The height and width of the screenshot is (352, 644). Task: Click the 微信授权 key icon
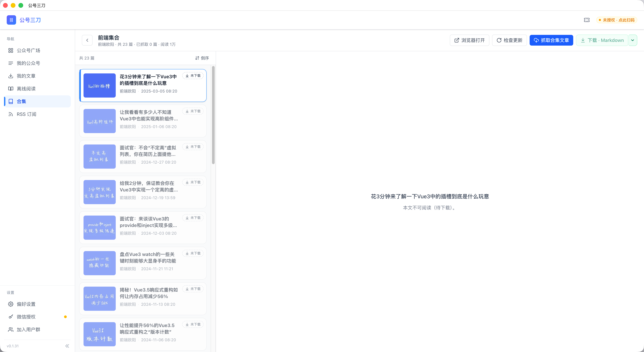[11, 317]
